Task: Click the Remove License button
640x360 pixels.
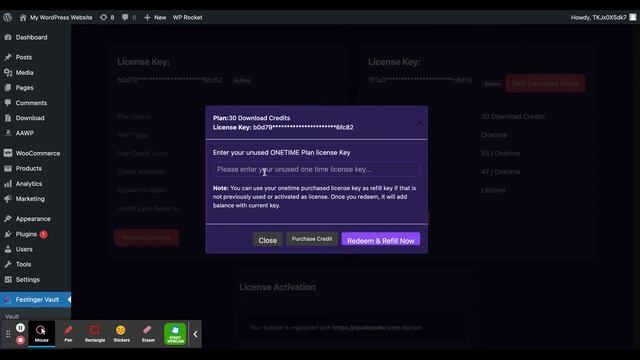Action: coord(146,238)
